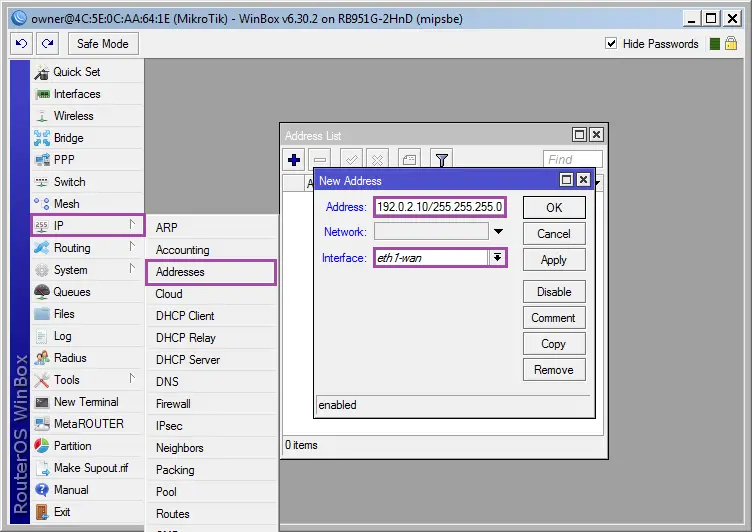Image resolution: width=752 pixels, height=532 pixels.
Task: Click the disable X icon in toolbar
Action: tap(377, 159)
